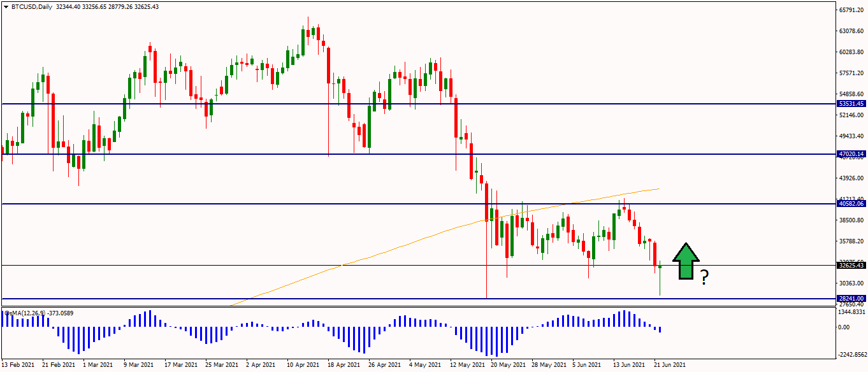Click the 0.00 level on OsMA scale
This screenshot has height=372, width=868.
[844, 327]
